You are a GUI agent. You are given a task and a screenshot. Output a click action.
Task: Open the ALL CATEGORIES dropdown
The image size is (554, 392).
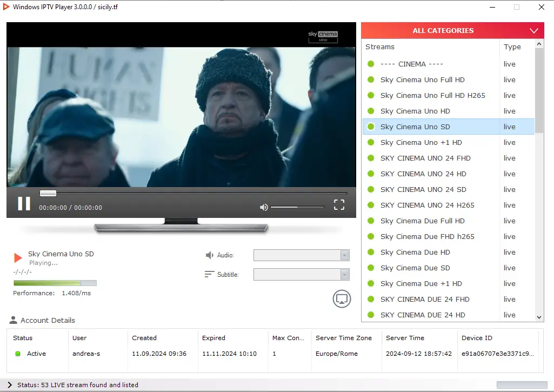click(452, 30)
